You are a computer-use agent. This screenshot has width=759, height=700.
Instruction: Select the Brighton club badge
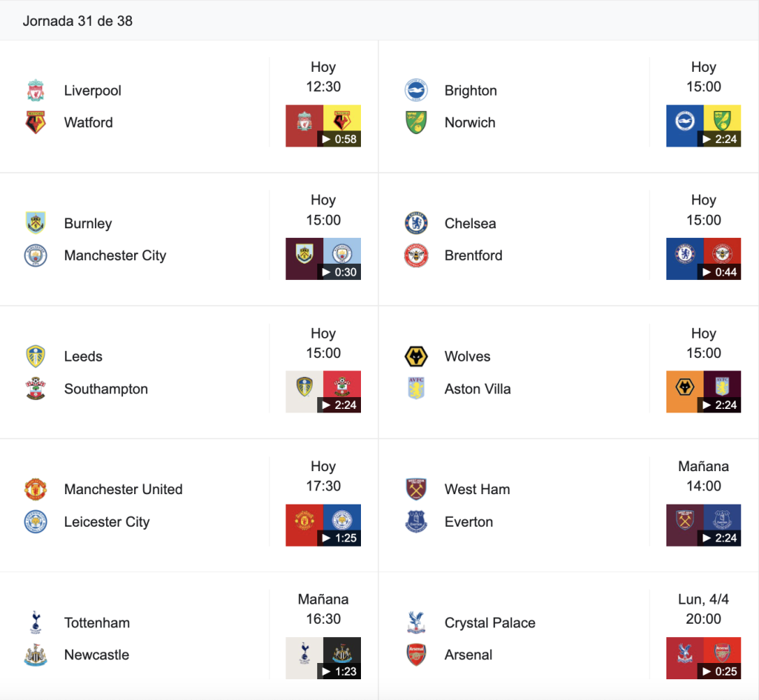416,90
